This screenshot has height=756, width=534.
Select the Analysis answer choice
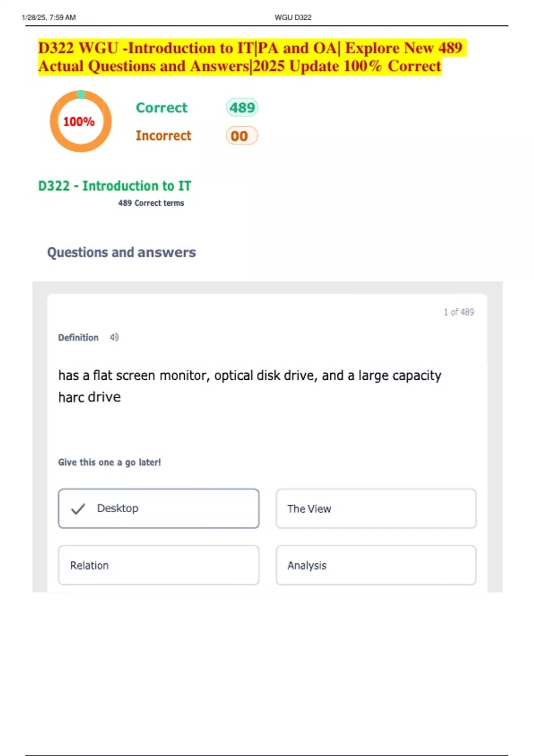click(x=376, y=565)
